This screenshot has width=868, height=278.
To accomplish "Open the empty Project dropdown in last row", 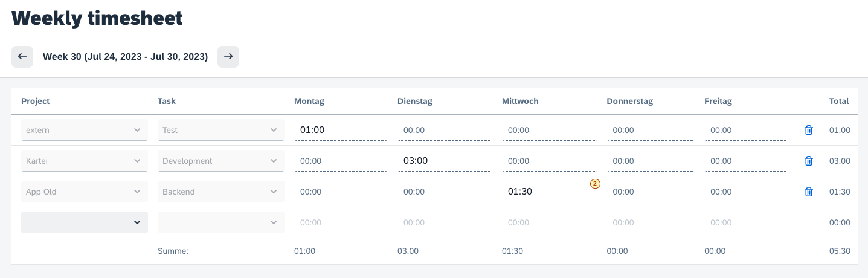I will coord(85,222).
